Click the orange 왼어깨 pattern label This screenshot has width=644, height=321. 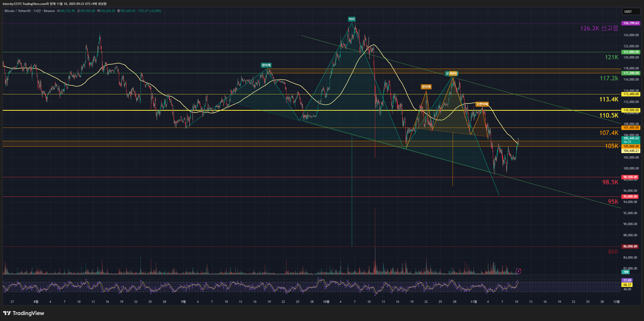(426, 87)
